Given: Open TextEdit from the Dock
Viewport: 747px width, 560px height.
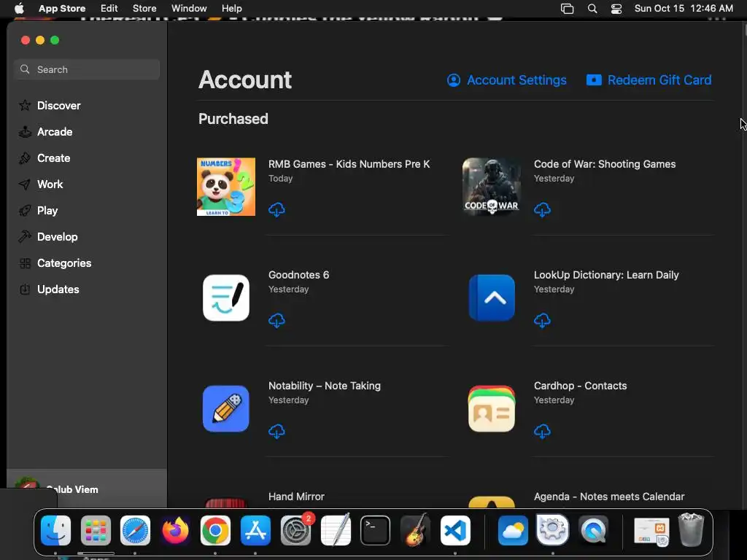Looking at the screenshot, I should pos(336,530).
